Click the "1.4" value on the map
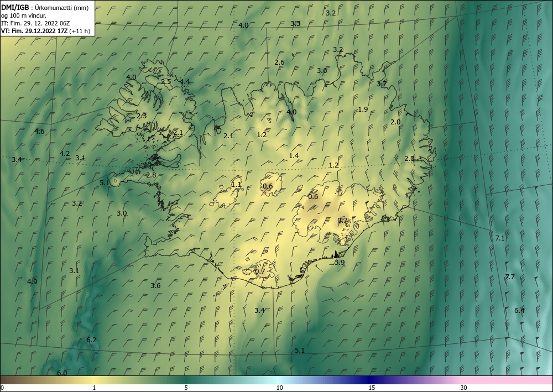This screenshot has height=392, width=553. [x=294, y=156]
